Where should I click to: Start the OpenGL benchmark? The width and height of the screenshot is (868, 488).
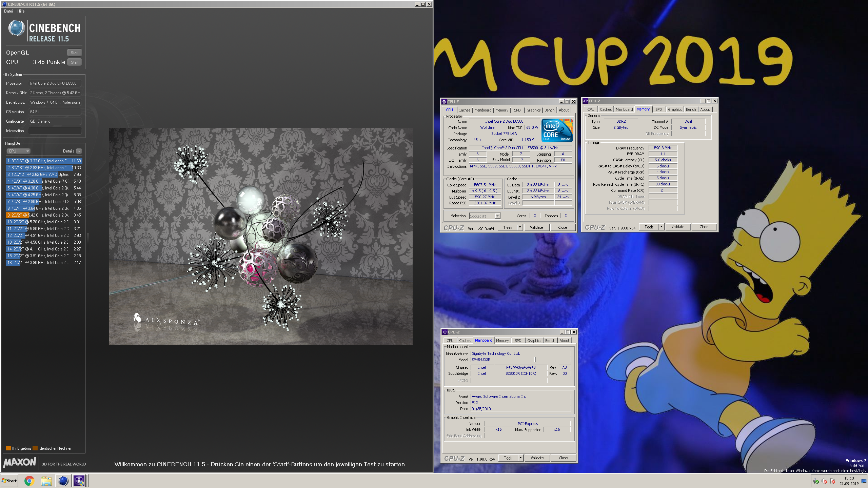[75, 53]
